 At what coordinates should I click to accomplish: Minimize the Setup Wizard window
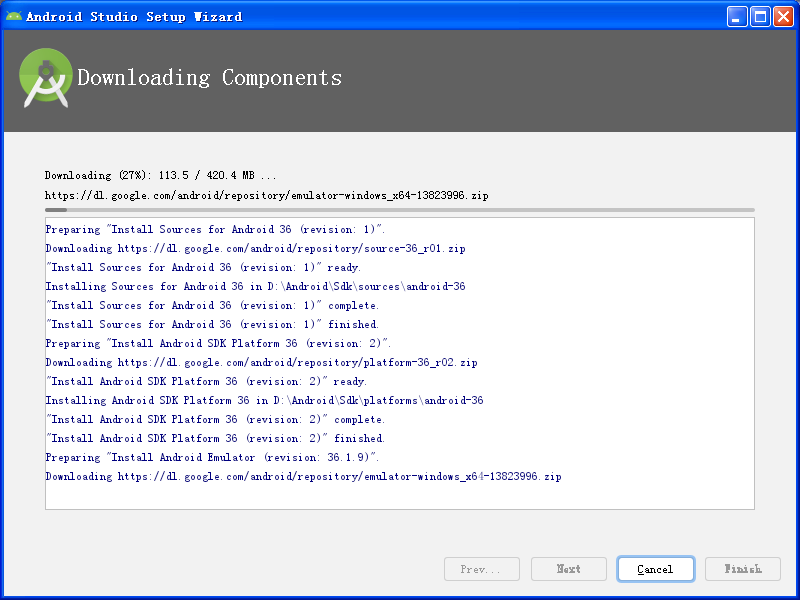coord(737,17)
